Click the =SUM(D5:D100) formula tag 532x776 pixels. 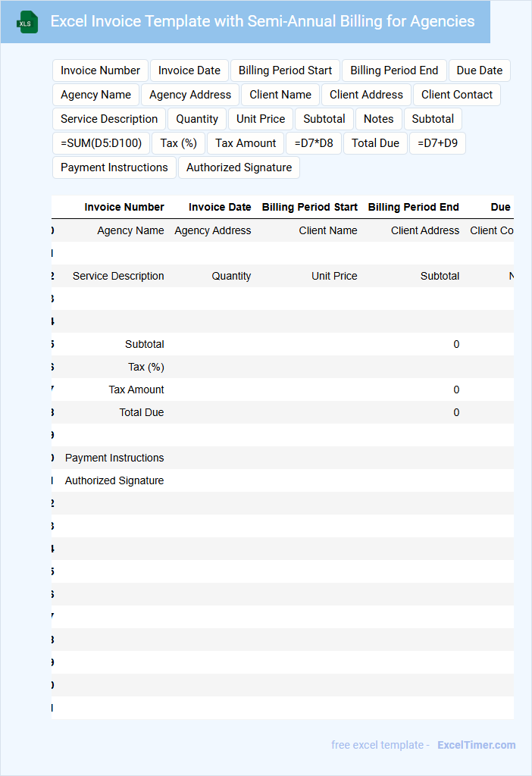click(x=101, y=143)
